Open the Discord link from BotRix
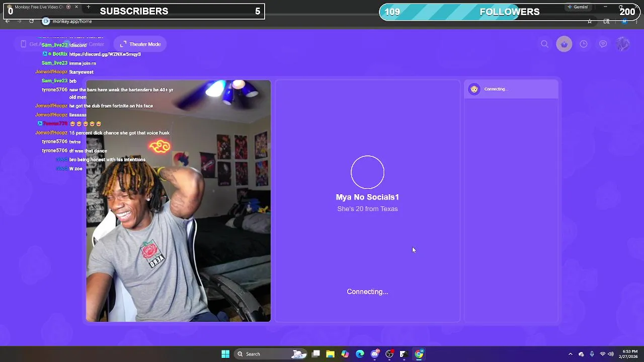 click(x=105, y=54)
